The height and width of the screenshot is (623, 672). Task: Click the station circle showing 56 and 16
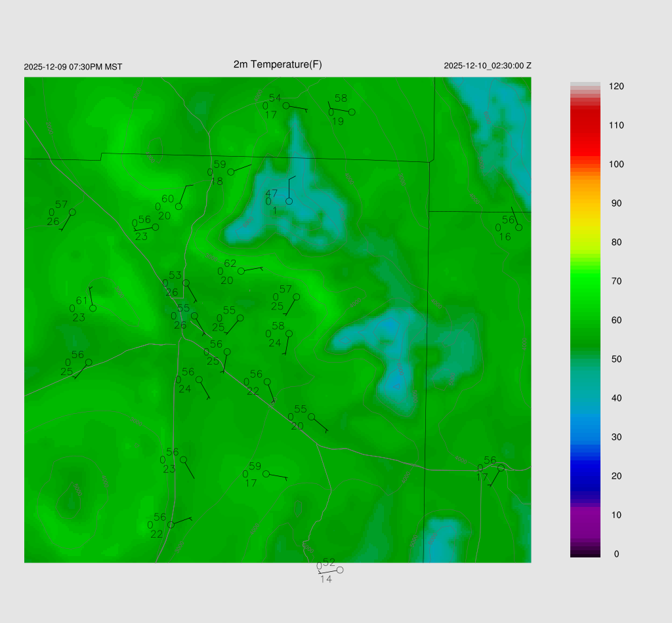(518, 228)
